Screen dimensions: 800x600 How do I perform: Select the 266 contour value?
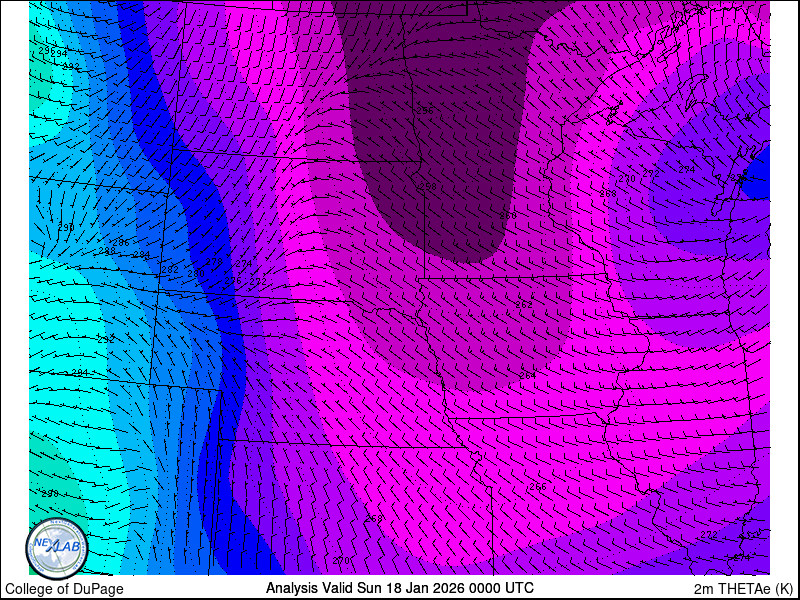tap(538, 487)
